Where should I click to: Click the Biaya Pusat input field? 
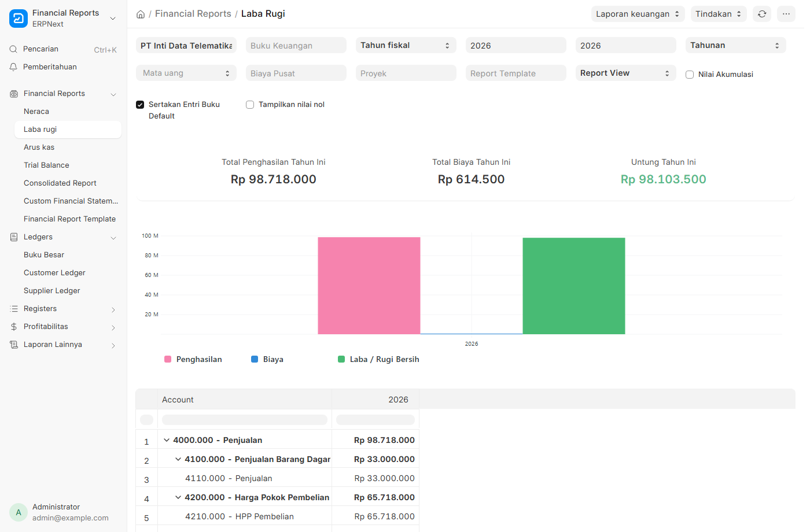click(x=296, y=73)
